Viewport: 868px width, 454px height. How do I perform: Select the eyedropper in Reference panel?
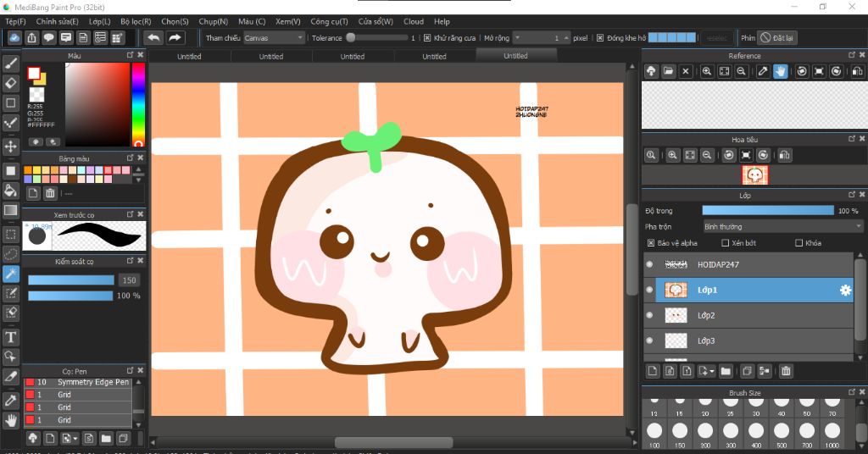[x=763, y=71]
